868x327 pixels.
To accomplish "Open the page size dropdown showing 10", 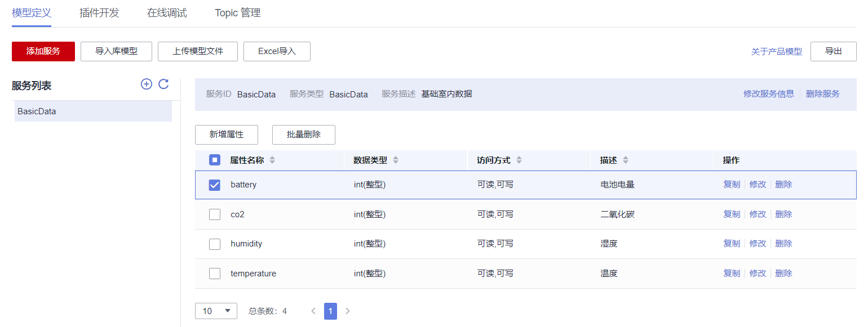I will [216, 311].
